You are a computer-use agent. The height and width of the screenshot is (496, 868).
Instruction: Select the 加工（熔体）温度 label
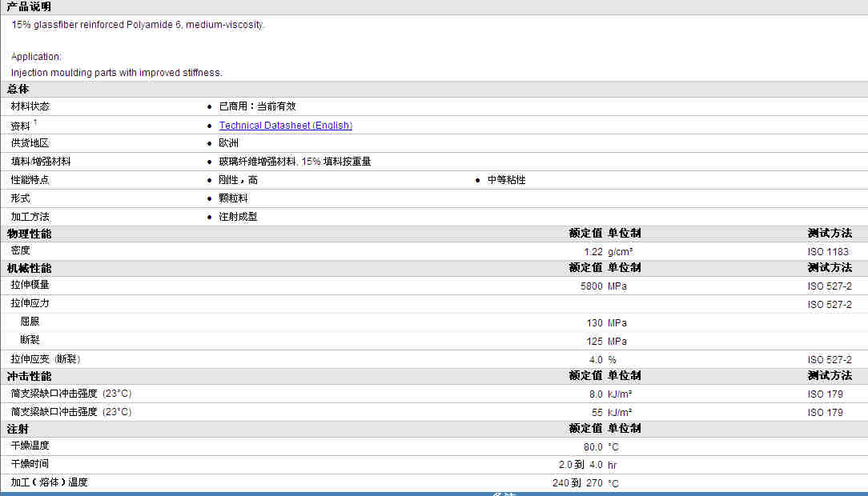click(50, 482)
